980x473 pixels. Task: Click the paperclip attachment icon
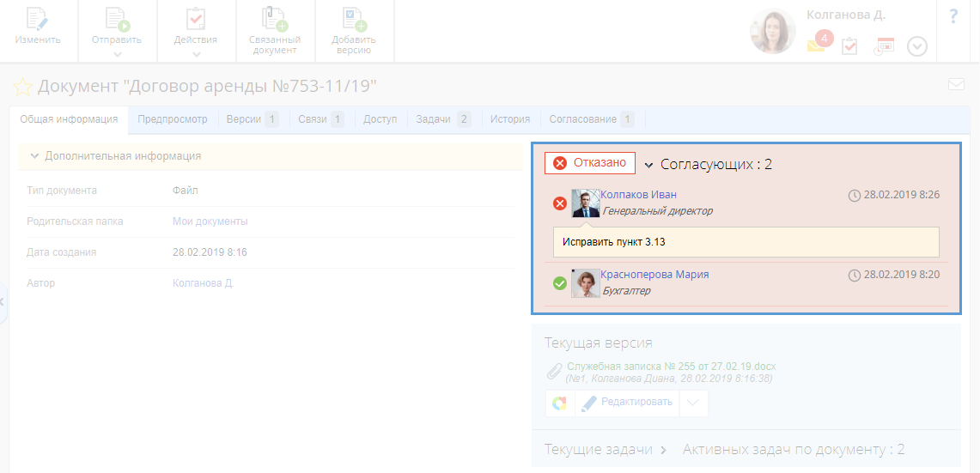[554, 372]
